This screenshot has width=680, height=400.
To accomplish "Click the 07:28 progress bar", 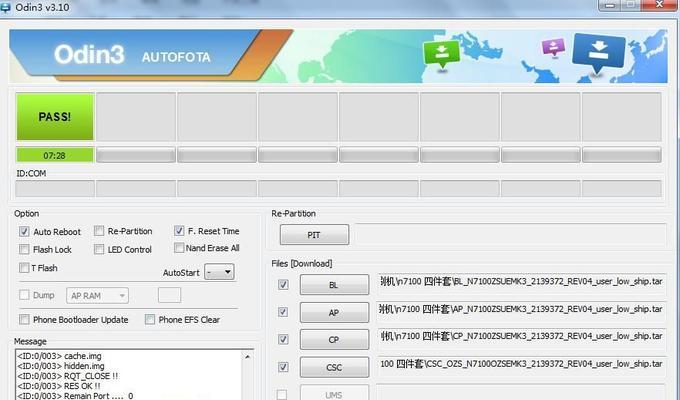I will [55, 155].
